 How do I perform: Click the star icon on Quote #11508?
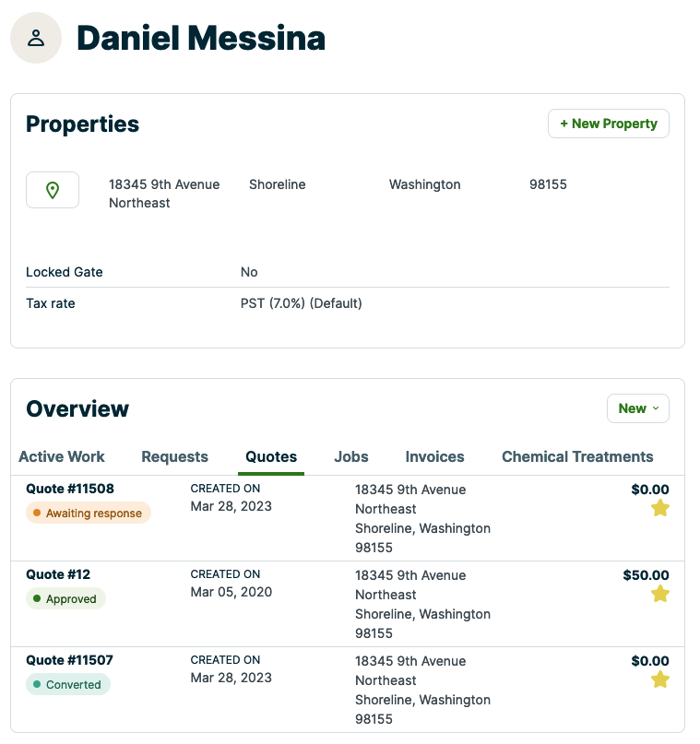(x=660, y=508)
